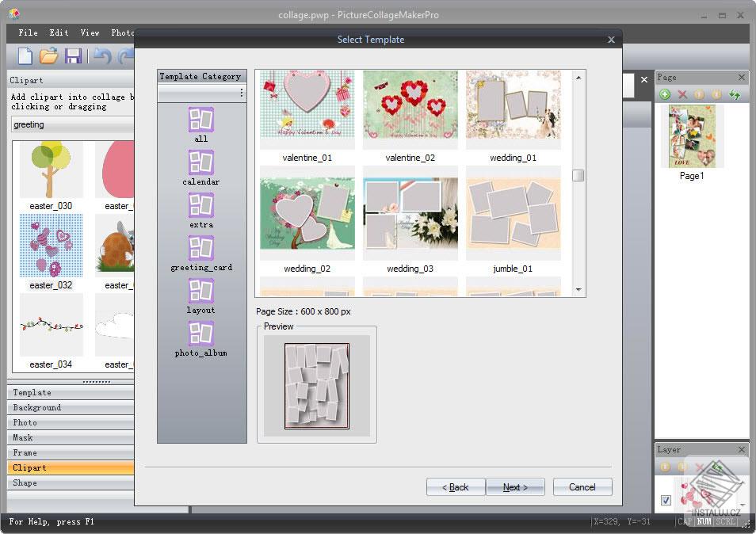This screenshot has height=534, width=756.
Task: Select the wedding_02 template thumbnail
Action: [307, 213]
